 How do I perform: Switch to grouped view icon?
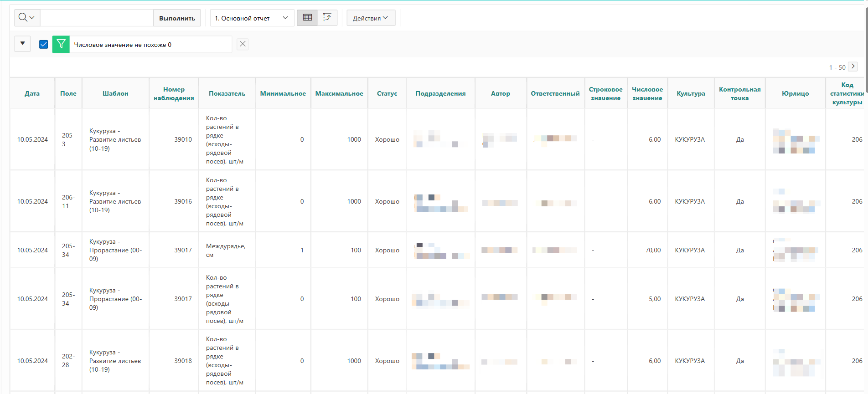(327, 18)
